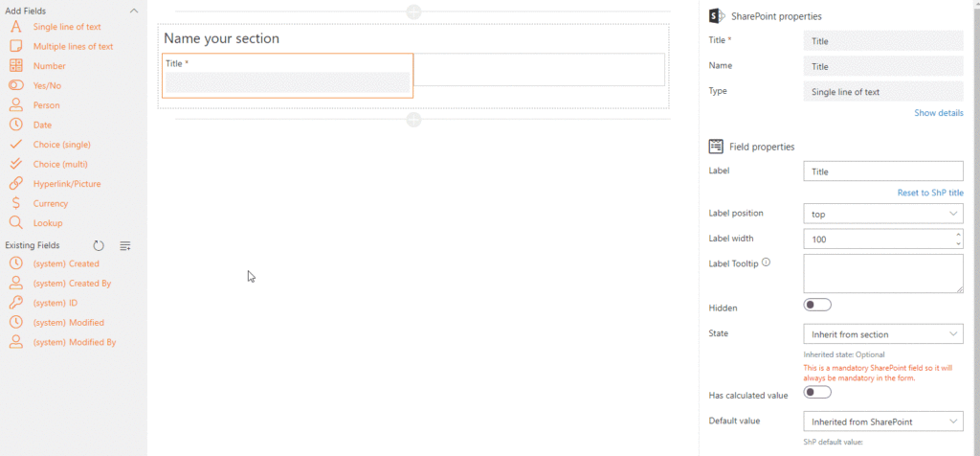Open the Label position dropdown
980x456 pixels.
[x=882, y=214]
